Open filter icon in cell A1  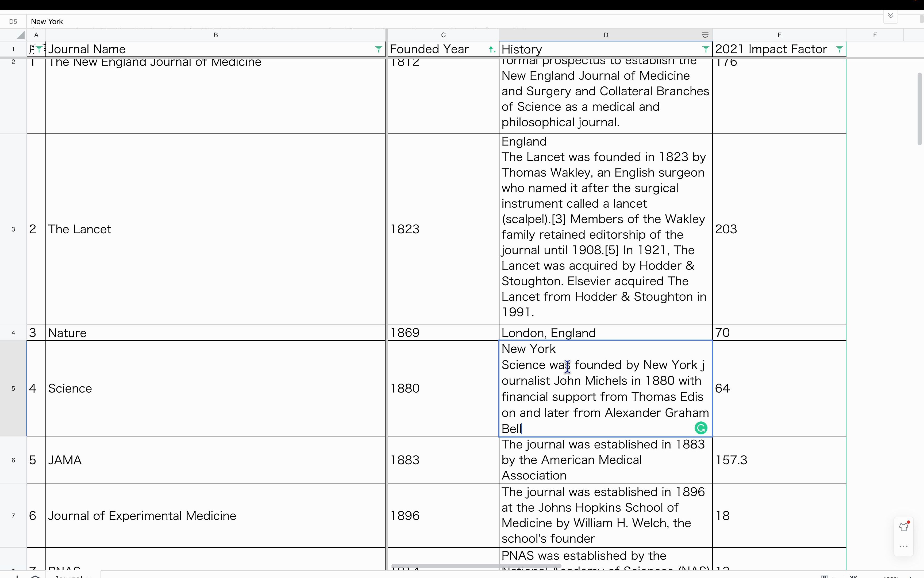pos(39,49)
